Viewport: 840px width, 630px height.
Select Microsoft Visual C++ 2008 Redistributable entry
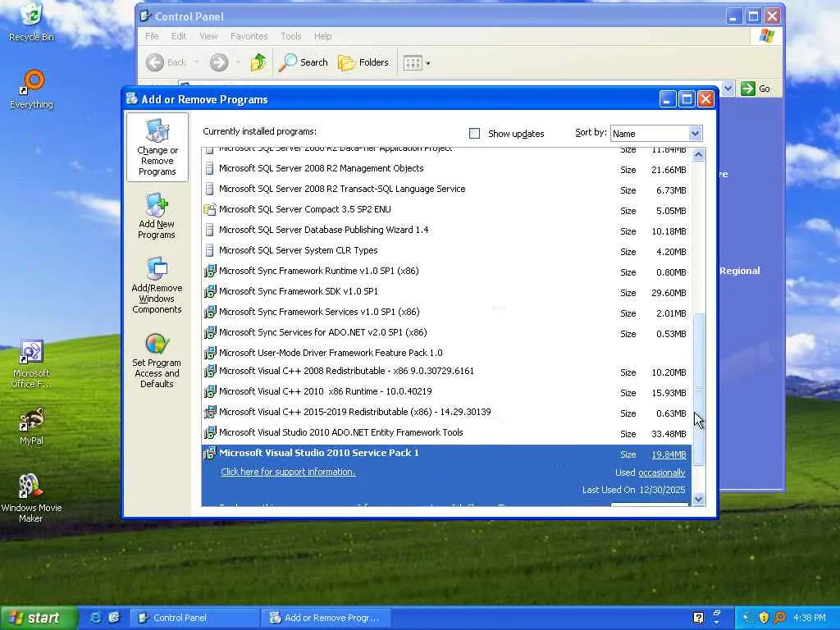(445, 372)
